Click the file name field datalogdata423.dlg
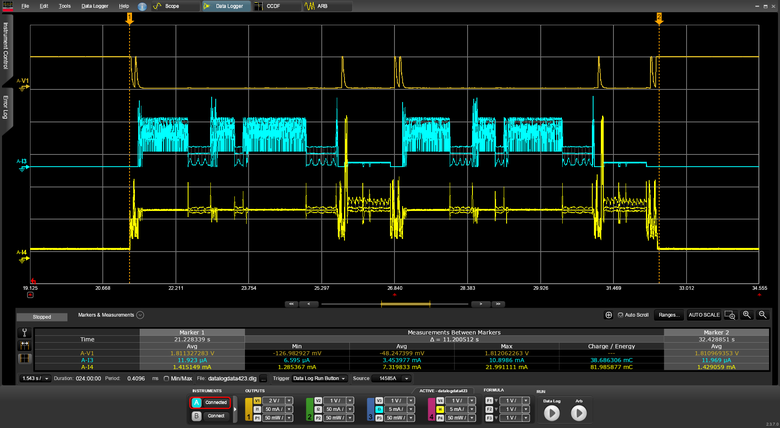Viewport: 780px width, 428px height. tap(232, 379)
